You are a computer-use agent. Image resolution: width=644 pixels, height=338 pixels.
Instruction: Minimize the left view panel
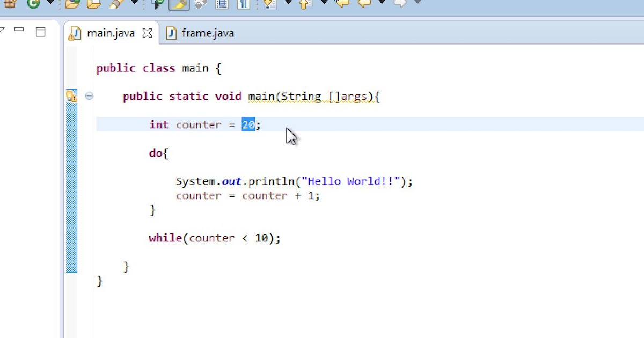pyautogui.click(x=19, y=31)
